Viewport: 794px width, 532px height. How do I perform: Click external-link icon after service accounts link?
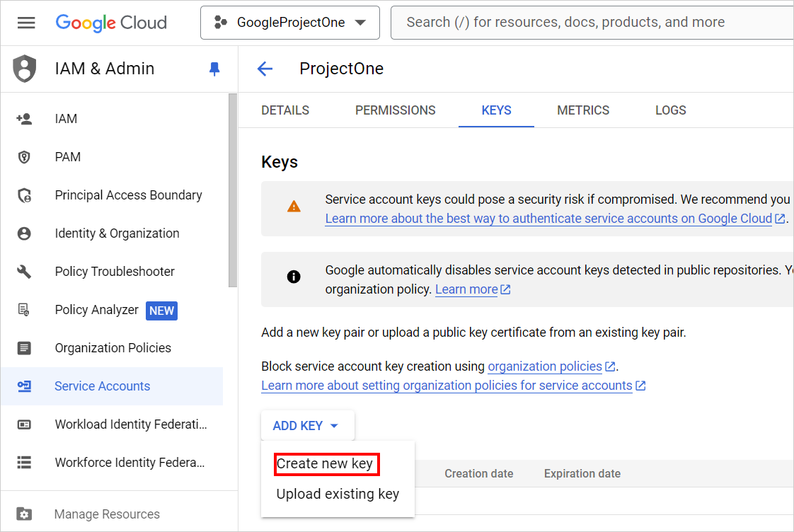(x=640, y=386)
